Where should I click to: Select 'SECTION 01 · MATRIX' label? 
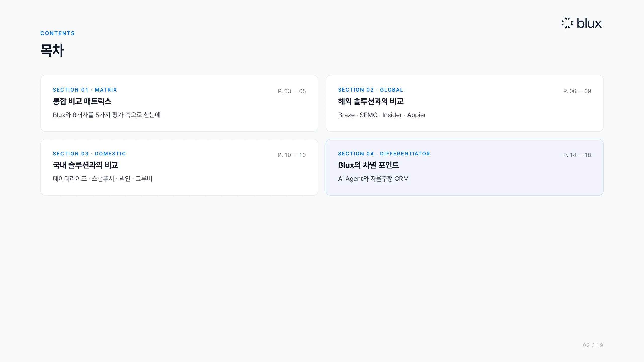click(x=85, y=90)
